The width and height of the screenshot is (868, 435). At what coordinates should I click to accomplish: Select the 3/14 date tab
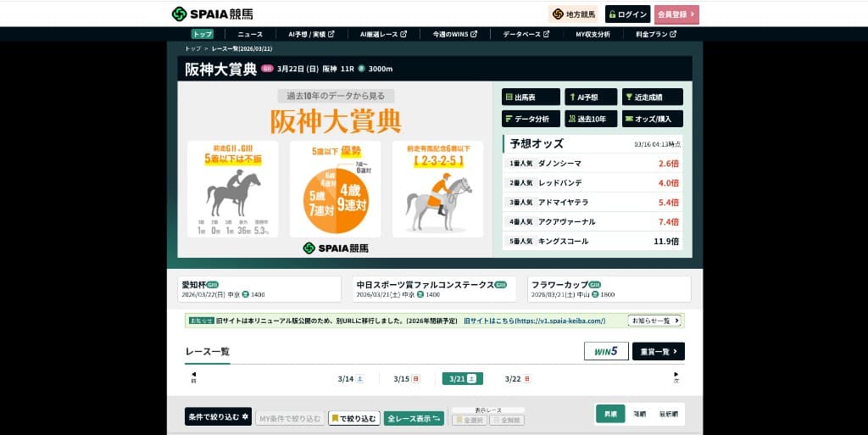click(350, 378)
